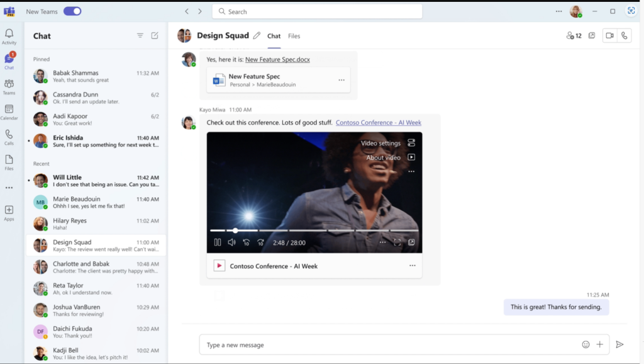Screen dimensions: 644x364
Task: Open chat with Reta Taylor
Action: (x=96, y=288)
